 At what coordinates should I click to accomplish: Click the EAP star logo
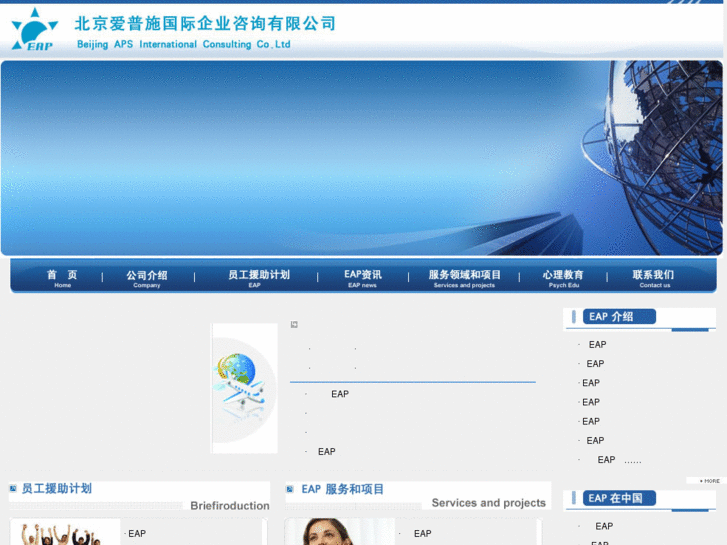point(35,29)
